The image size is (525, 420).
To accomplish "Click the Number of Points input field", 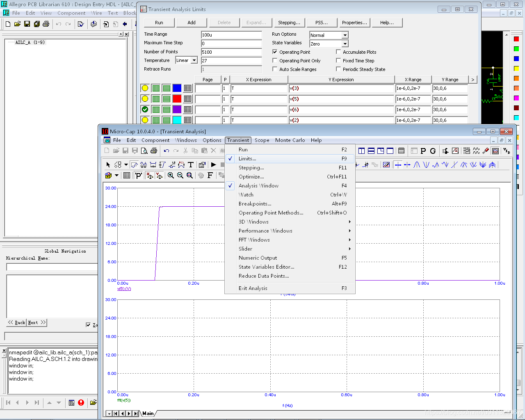I will click(x=231, y=52).
